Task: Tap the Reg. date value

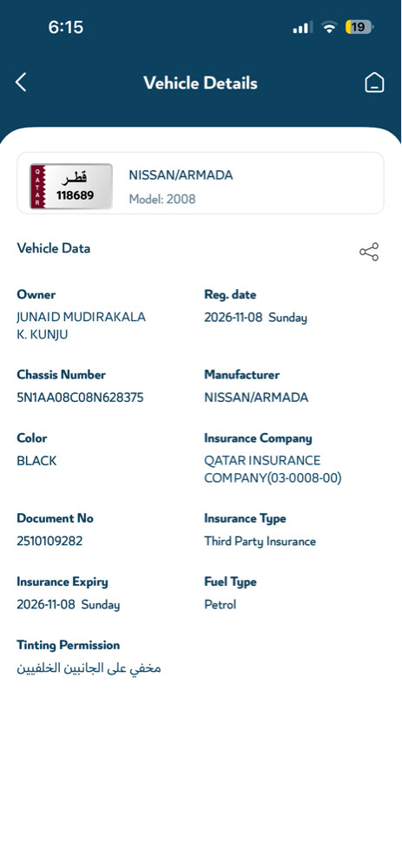Action: [x=255, y=318]
